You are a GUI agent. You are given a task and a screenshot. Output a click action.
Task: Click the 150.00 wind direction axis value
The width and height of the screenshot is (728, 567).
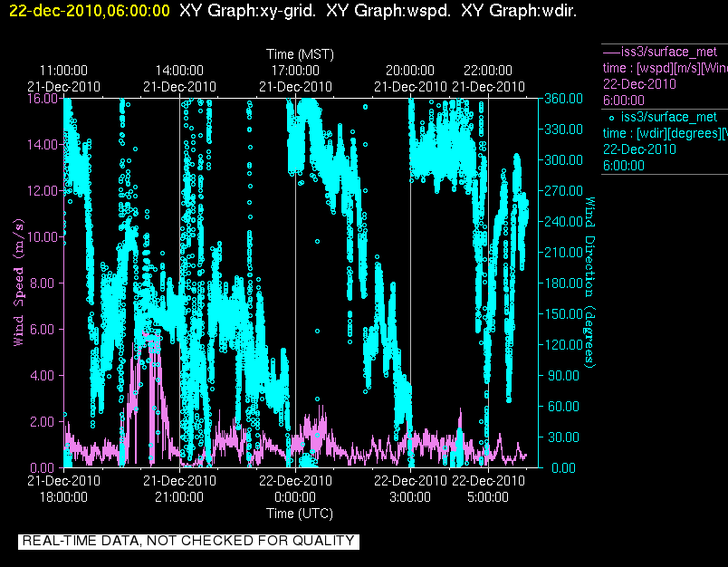(x=563, y=314)
